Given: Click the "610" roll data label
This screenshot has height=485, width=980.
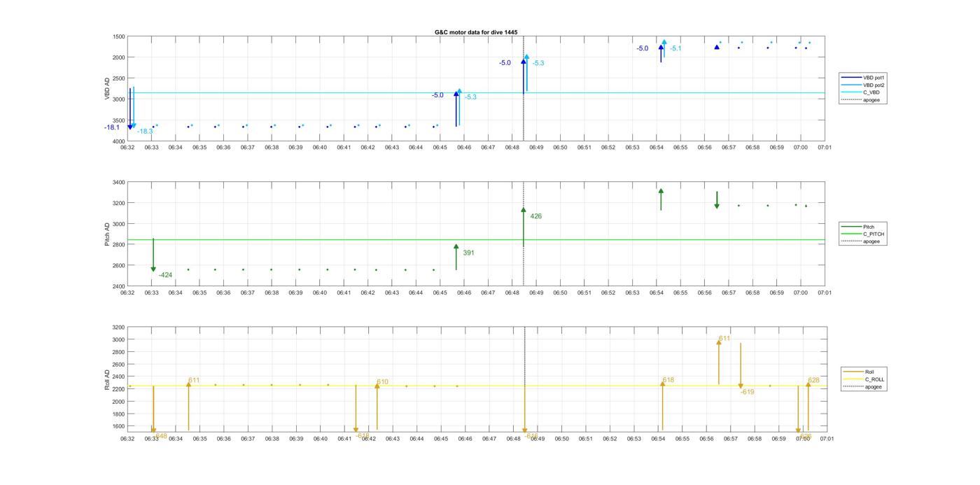Looking at the screenshot, I should 383,382.
